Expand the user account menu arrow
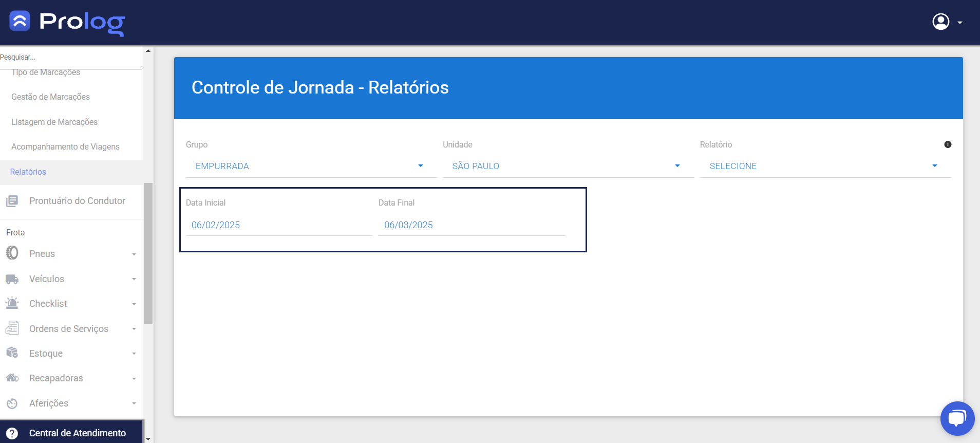Image resolution: width=980 pixels, height=443 pixels. 959,23
